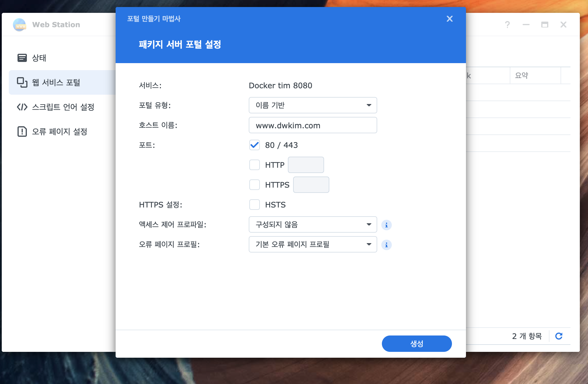Open 스크립트 언어 설정 menu item
This screenshot has width=588, height=384.
click(63, 107)
